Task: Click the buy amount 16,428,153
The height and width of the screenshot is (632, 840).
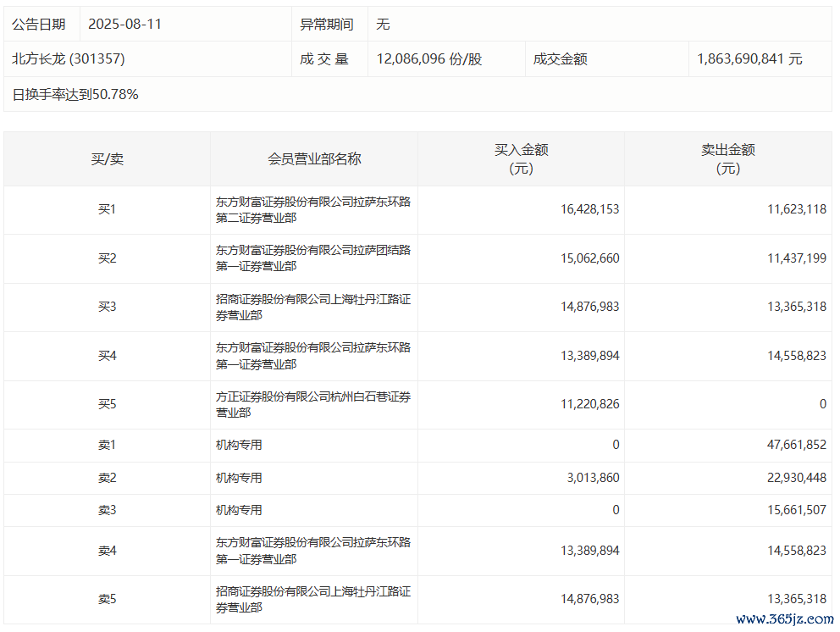Action: [x=589, y=209]
